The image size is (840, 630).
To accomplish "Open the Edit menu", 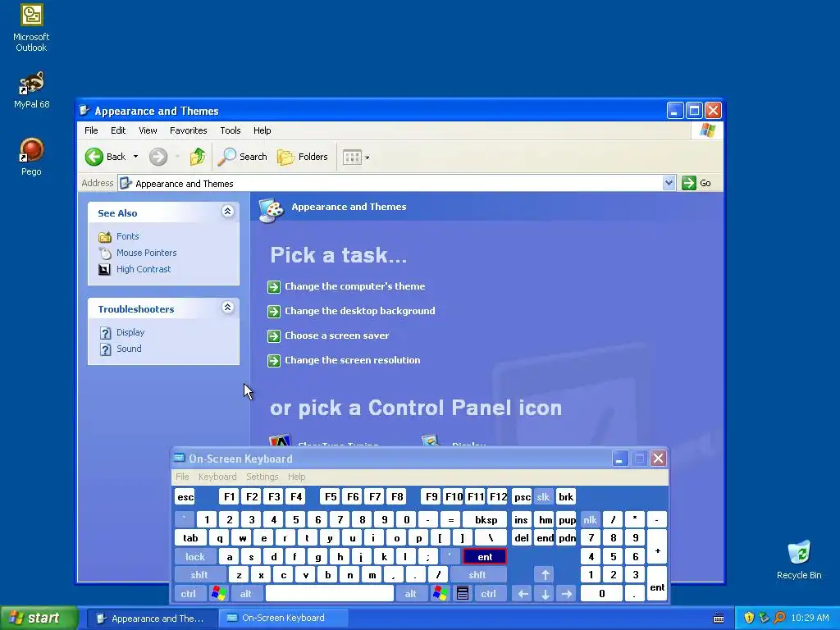I will pos(118,130).
